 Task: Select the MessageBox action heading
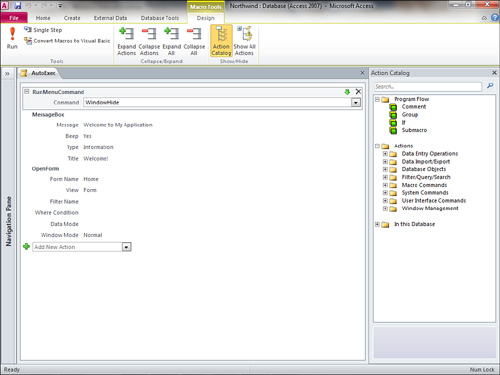pos(48,115)
